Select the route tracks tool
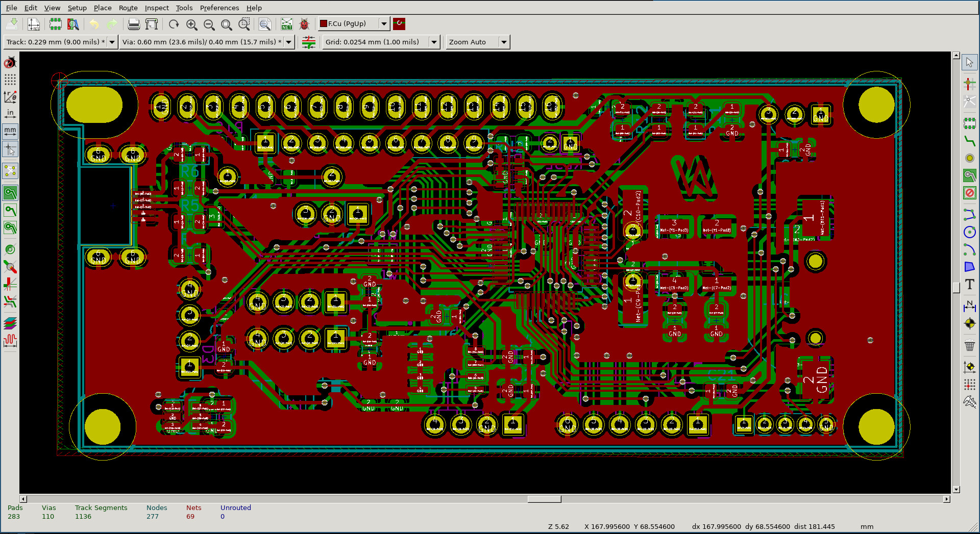 click(x=969, y=141)
